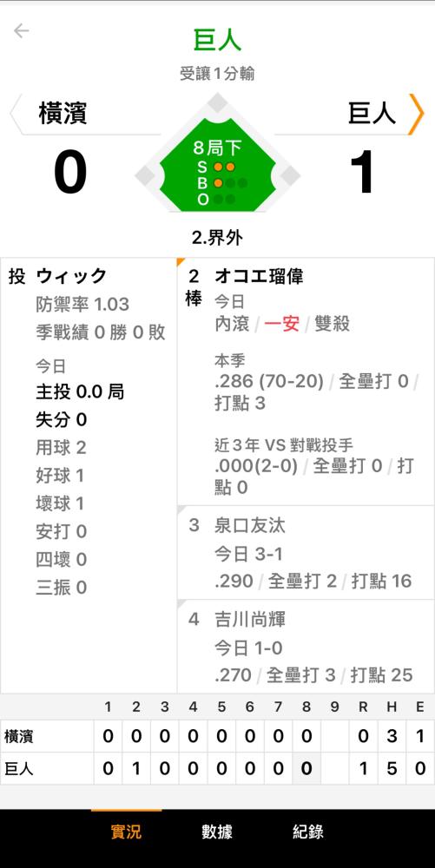Tap the third base marker on diamond

[146, 176]
